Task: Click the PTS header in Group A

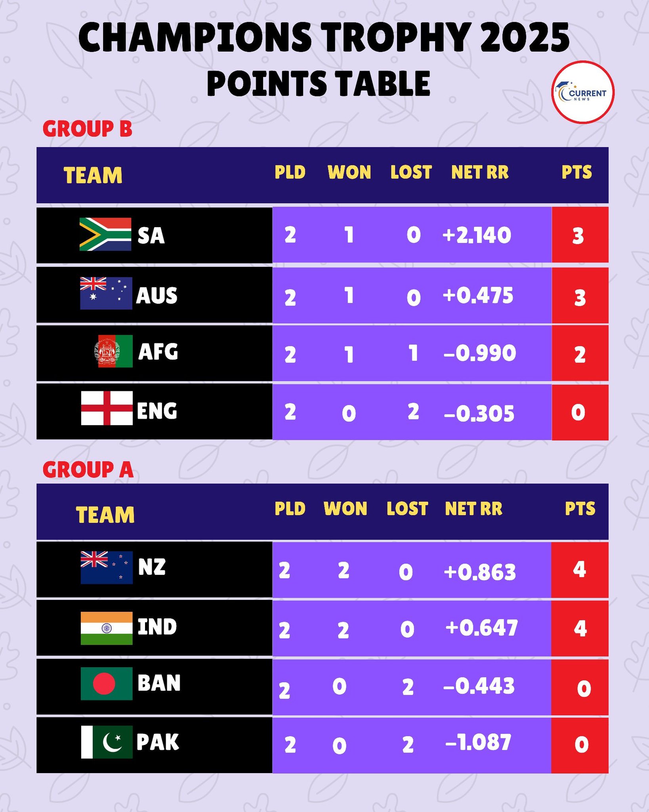Action: click(580, 509)
